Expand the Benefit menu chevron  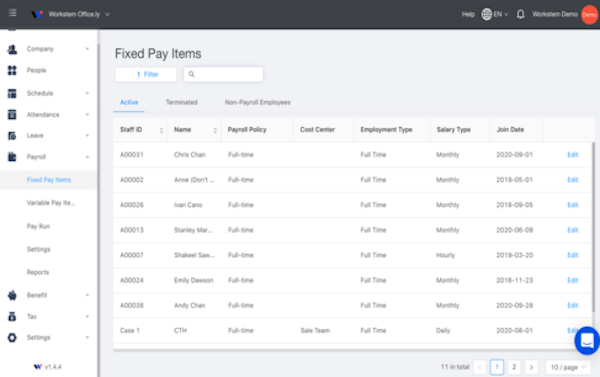point(87,295)
